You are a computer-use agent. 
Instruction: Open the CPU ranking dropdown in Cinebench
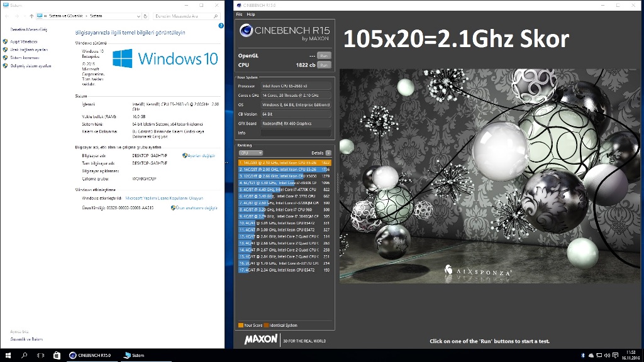pyautogui.click(x=250, y=153)
